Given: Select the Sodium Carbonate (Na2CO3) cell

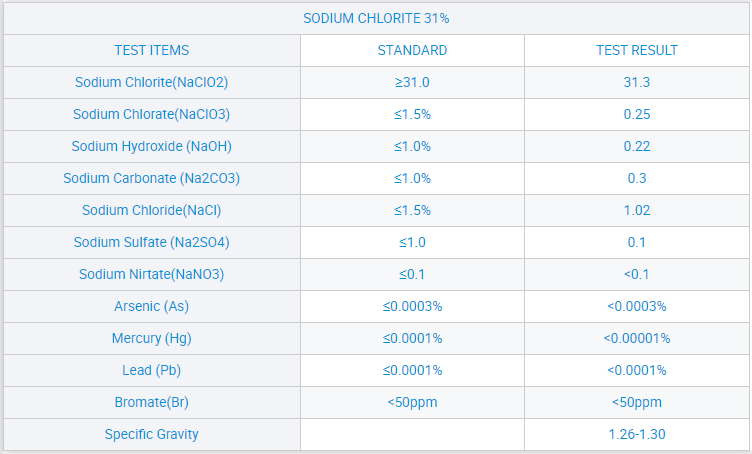Looking at the screenshot, I should click(x=152, y=178).
